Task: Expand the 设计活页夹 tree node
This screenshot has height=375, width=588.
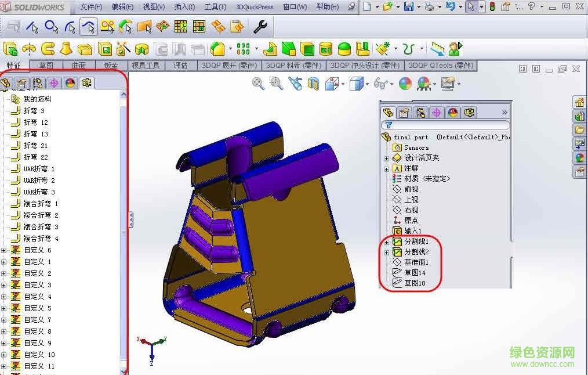Action: point(386,157)
